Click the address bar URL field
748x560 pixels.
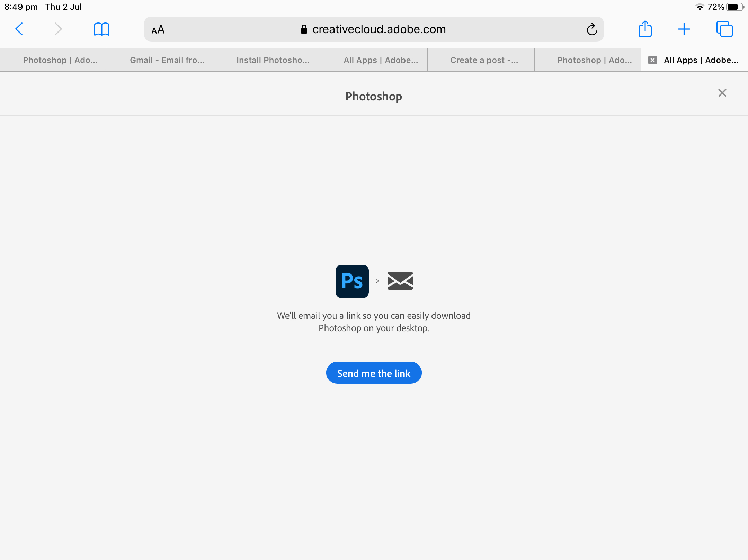pyautogui.click(x=374, y=29)
